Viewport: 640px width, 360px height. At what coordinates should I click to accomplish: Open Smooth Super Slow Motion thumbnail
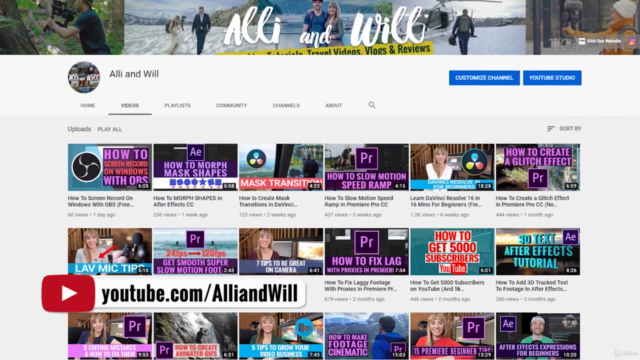click(x=196, y=251)
